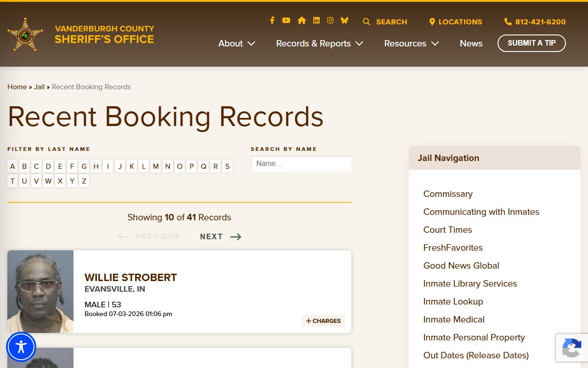The image size is (588, 368).
Task: Go to Jail breadcrumb
Action: 40,87
